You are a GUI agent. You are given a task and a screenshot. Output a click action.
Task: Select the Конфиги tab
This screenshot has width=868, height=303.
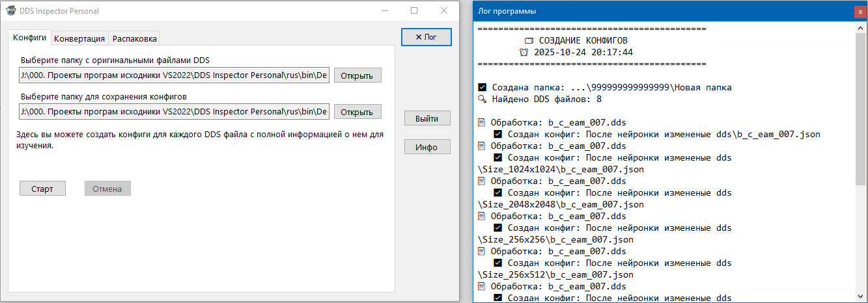tap(30, 38)
